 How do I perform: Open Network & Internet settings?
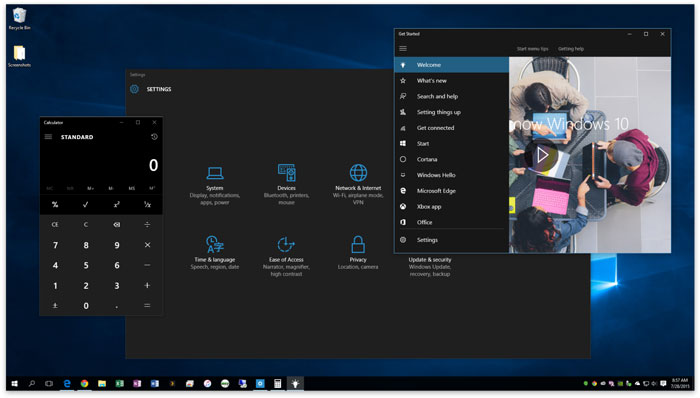[x=358, y=184]
